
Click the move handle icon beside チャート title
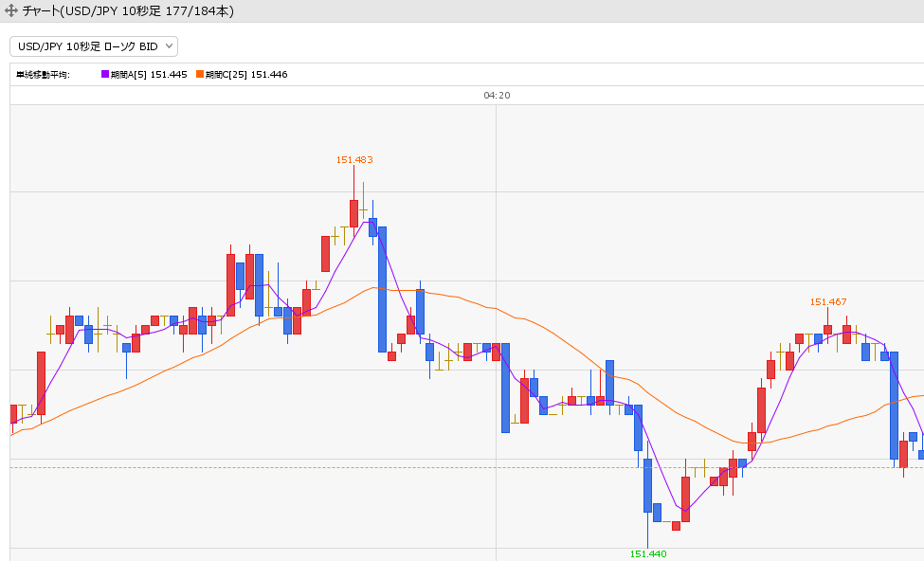tap(11, 11)
